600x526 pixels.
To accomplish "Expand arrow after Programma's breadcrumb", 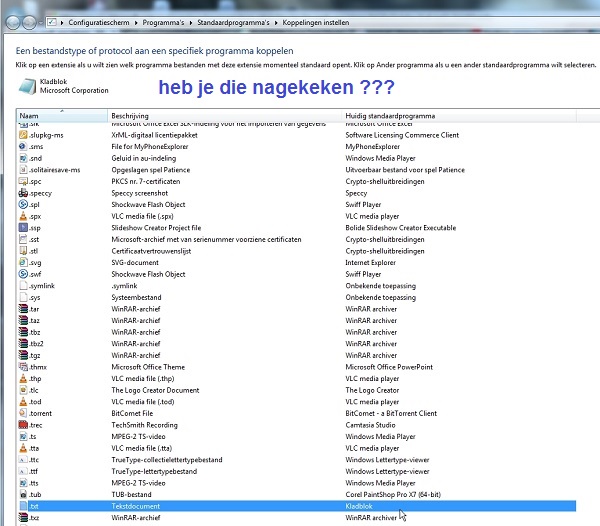I will [x=191, y=23].
